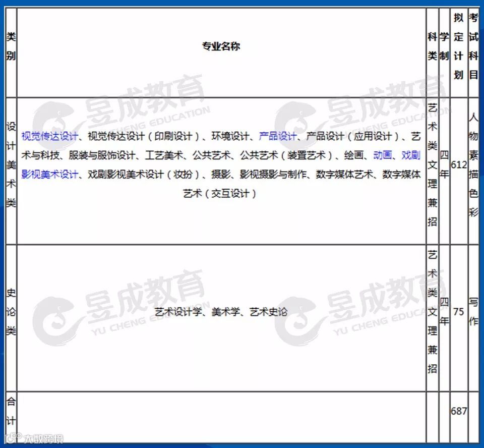Click the planned quota value 75

click(x=458, y=312)
